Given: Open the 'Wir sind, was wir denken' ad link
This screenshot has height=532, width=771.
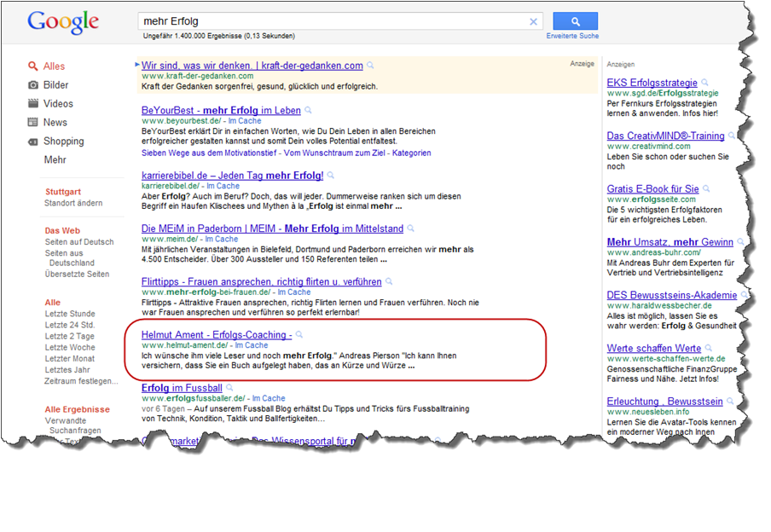Looking at the screenshot, I should pyautogui.click(x=252, y=66).
